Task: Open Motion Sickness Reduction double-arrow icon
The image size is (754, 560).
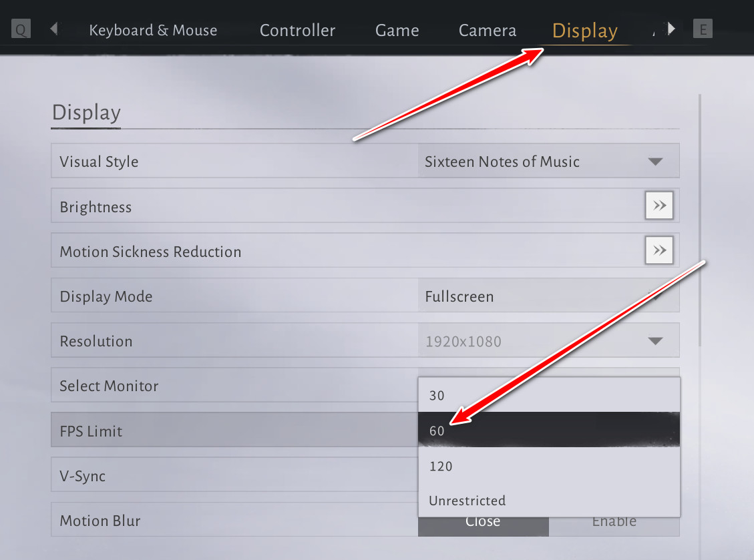Action: pos(659,251)
